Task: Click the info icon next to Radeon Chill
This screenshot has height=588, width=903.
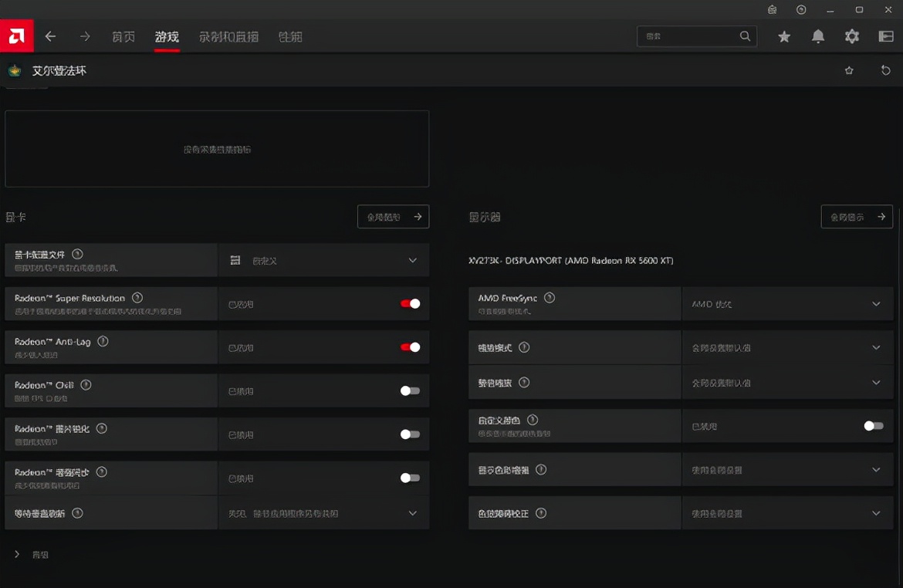Action: pos(86,385)
